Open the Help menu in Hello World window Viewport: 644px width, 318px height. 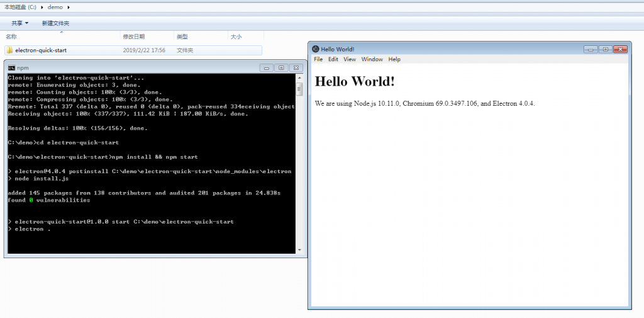tap(394, 59)
